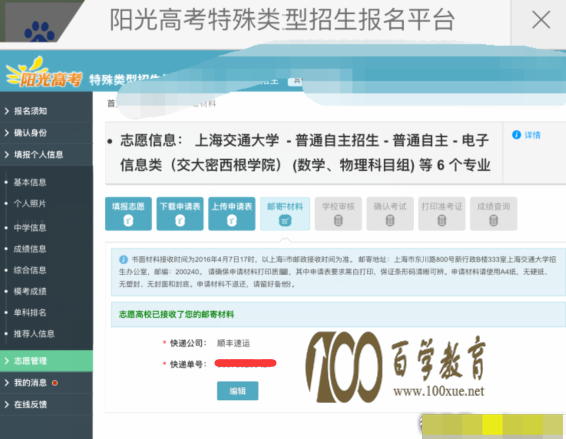Open 在线反馈 in the sidebar

pos(46,404)
